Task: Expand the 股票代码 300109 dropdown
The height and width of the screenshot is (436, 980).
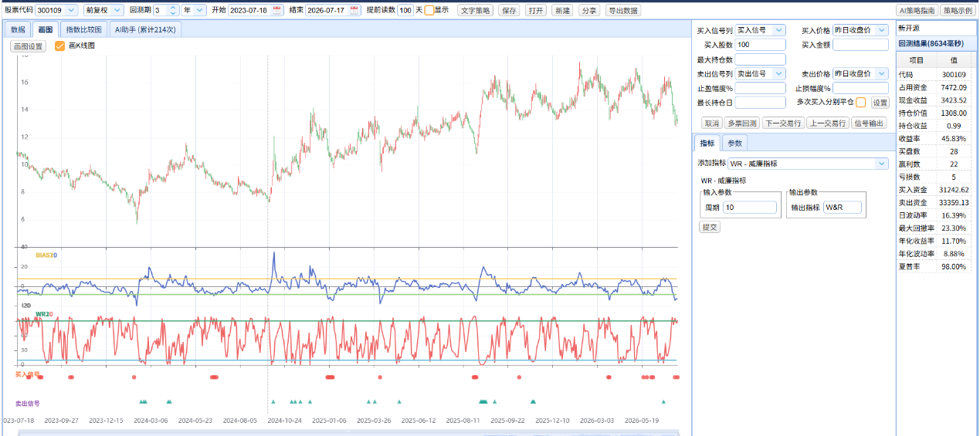Action: click(x=56, y=10)
